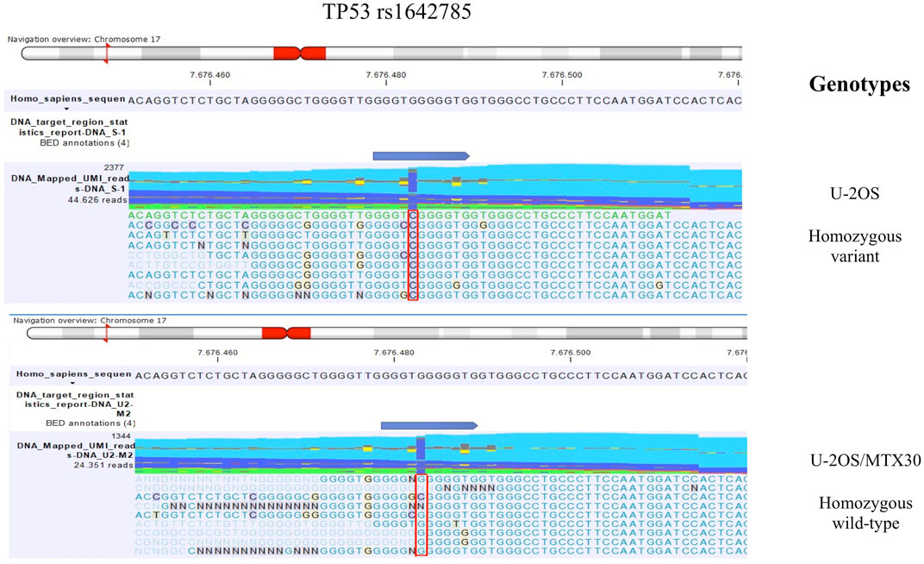Click the upper ruler coordinate 7.676.460
This screenshot has width=924, height=564.
pyautogui.click(x=209, y=75)
